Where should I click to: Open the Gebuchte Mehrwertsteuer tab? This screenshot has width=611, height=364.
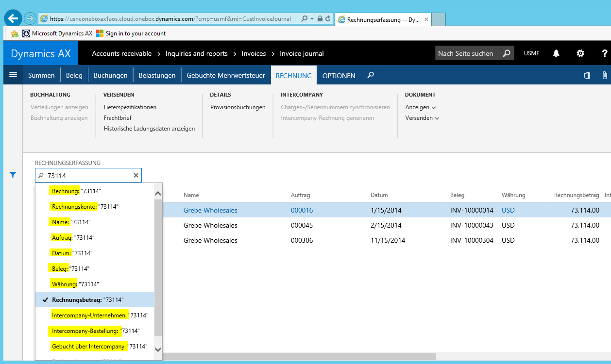coord(226,75)
